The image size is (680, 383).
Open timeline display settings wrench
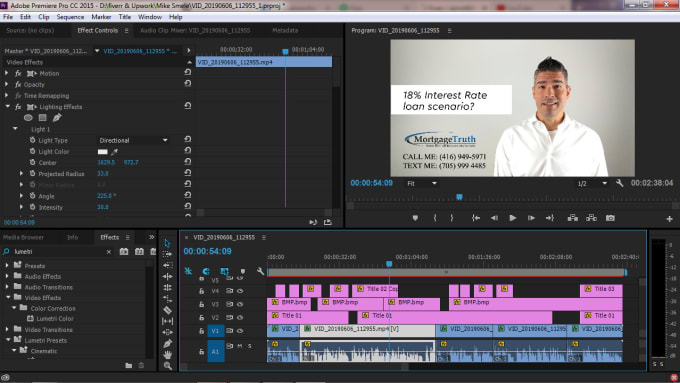pos(260,272)
